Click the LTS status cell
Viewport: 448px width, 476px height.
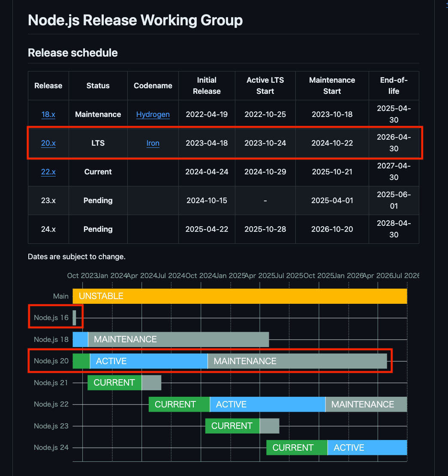tap(98, 143)
